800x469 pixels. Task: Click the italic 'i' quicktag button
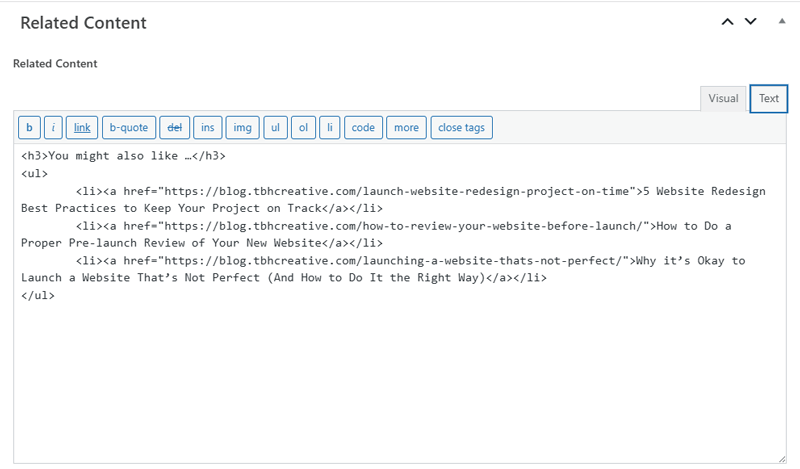(54, 128)
